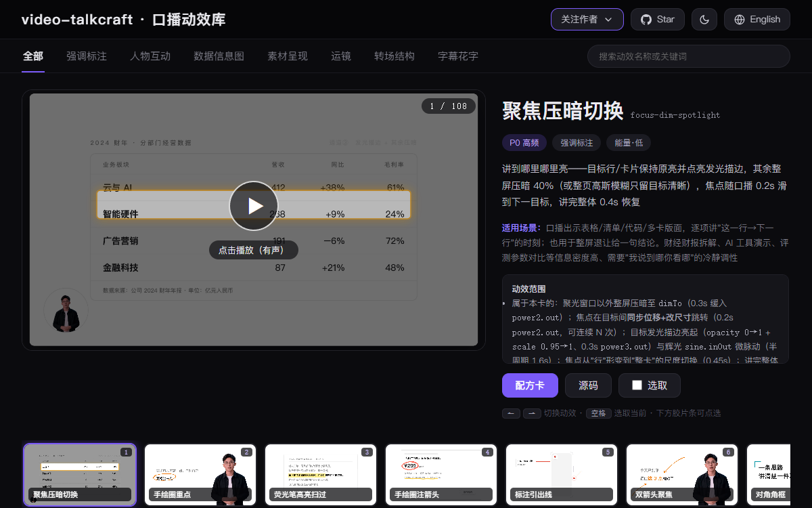Screen dimensions: 812x508
Task: Select the 对角角框 thumbnail
Action: click(768, 475)
